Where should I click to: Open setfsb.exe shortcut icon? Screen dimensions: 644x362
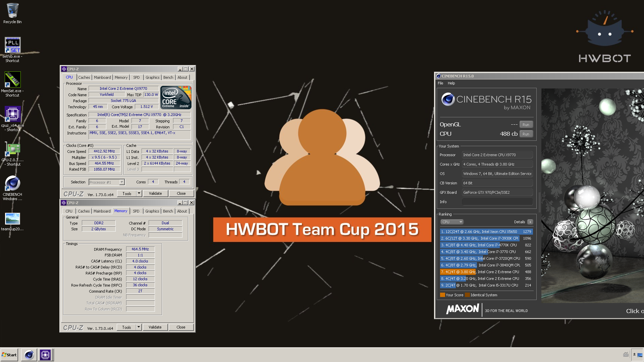pyautogui.click(x=12, y=45)
